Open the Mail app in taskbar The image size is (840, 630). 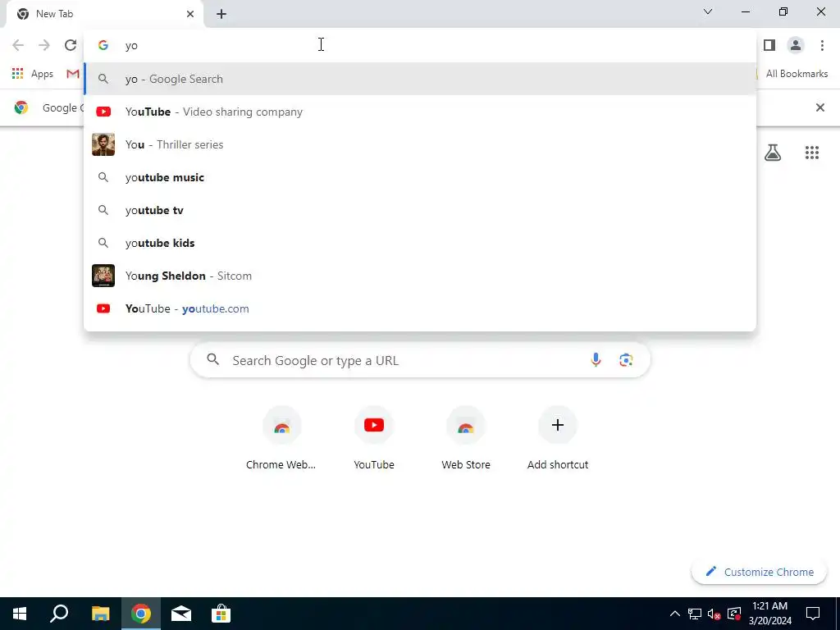coord(181,614)
